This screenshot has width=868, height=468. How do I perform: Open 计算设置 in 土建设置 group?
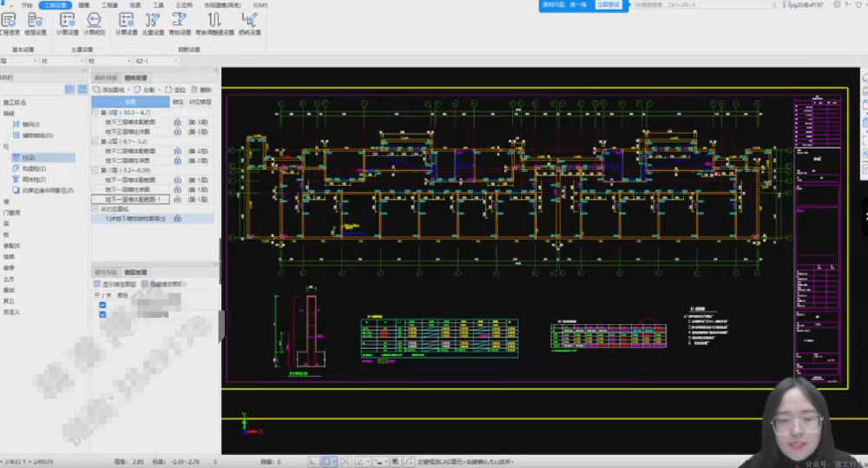coord(67,23)
